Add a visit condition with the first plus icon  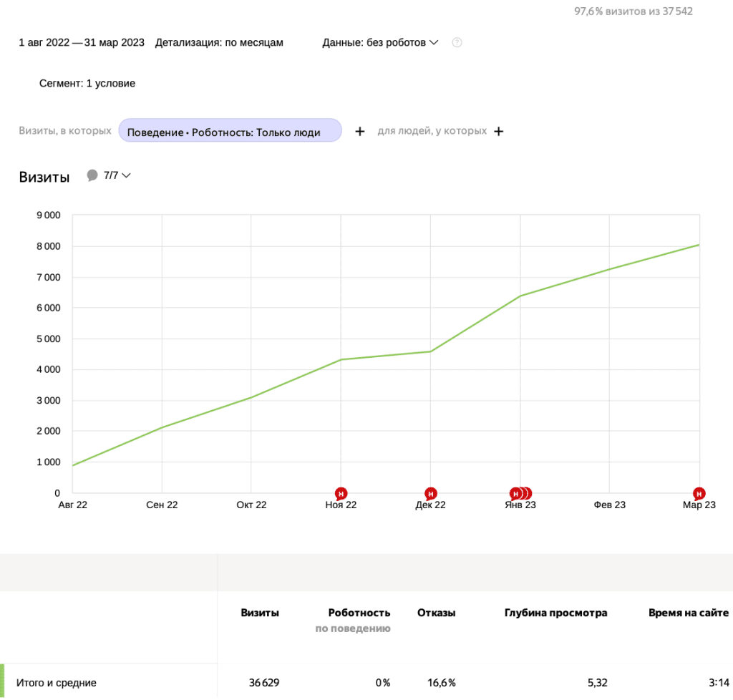359,131
